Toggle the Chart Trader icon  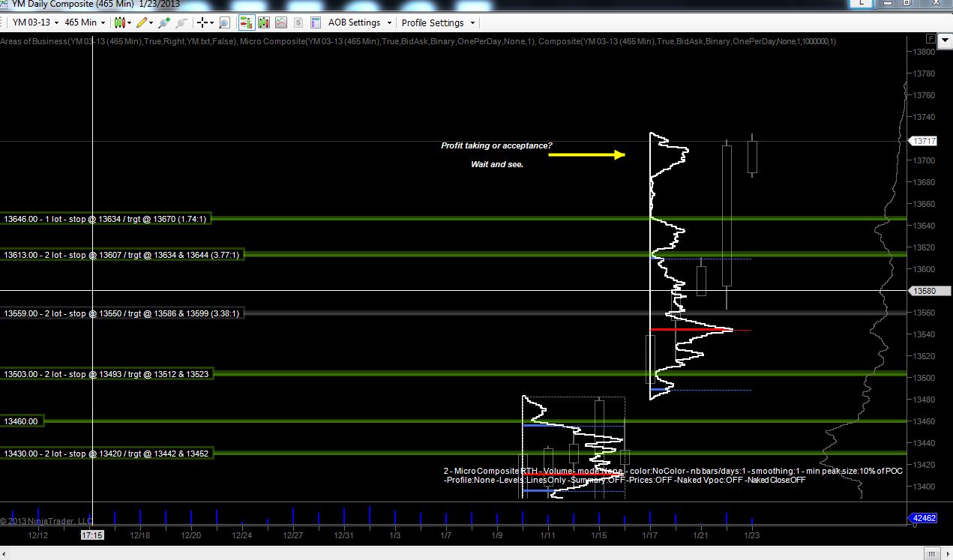[246, 22]
